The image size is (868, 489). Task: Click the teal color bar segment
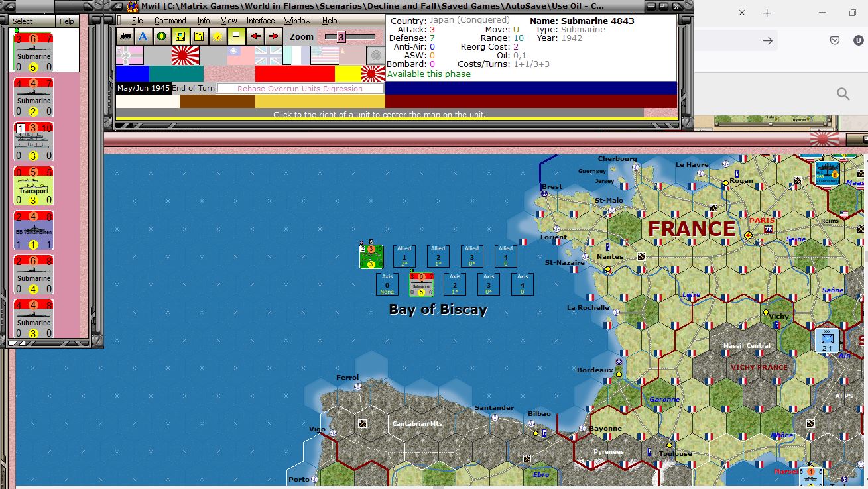tap(176, 74)
